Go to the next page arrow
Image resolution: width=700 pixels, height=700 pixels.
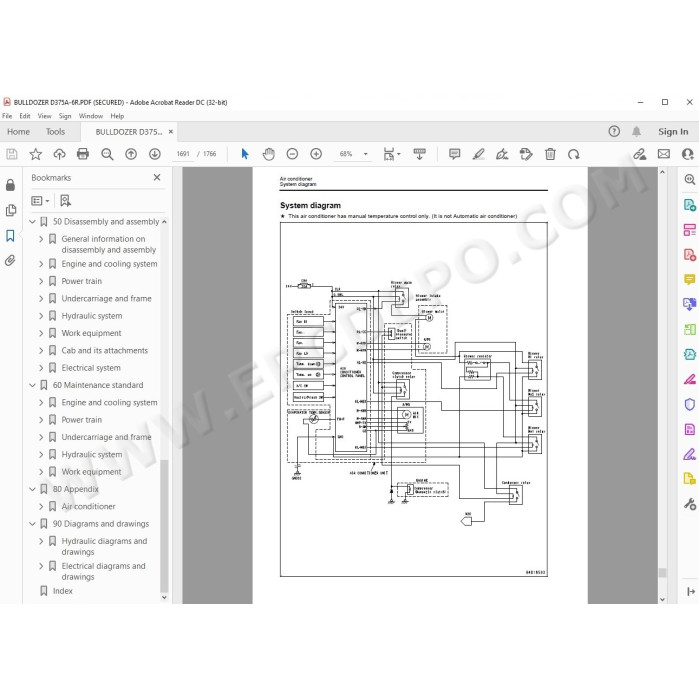(x=154, y=154)
